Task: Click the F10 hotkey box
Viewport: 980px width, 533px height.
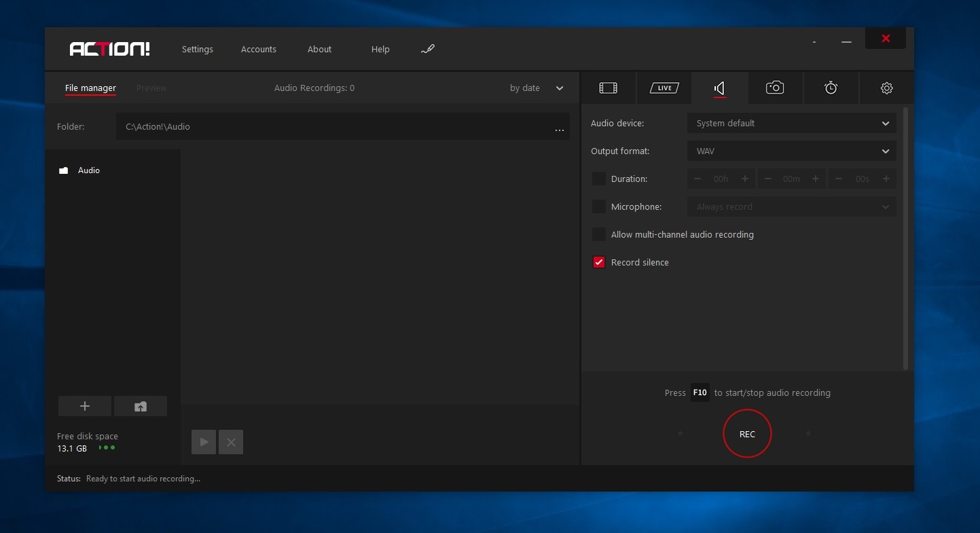Action: (x=700, y=392)
